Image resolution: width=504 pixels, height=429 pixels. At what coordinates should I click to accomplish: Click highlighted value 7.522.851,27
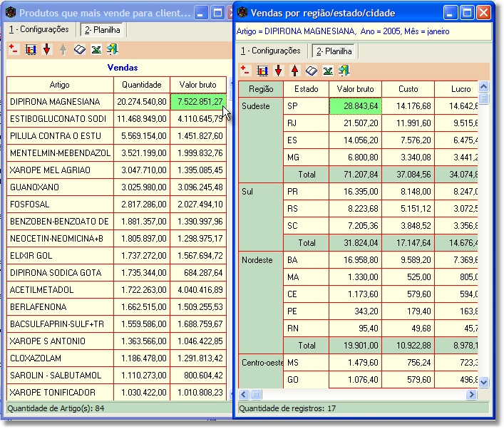click(x=198, y=102)
